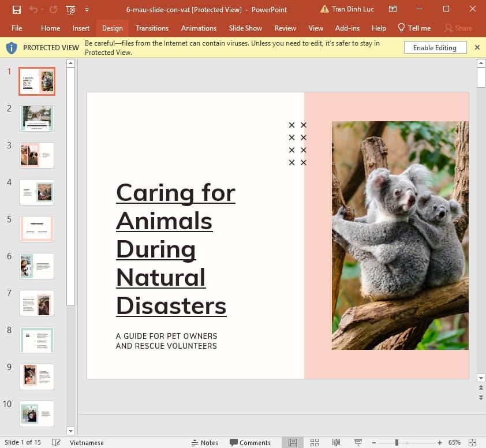Viewport: 486px width, 448px height.
Task: Open Reading View from the status bar
Action: 336,442
